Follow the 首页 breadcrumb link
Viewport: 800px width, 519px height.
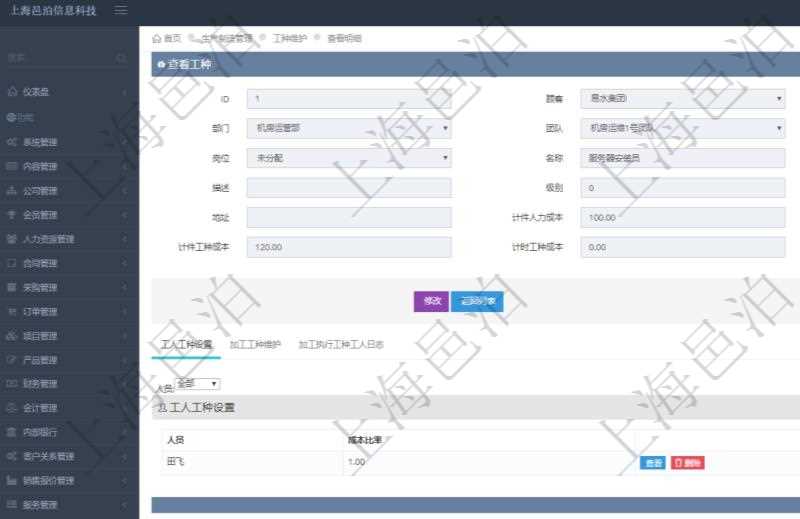[172, 38]
